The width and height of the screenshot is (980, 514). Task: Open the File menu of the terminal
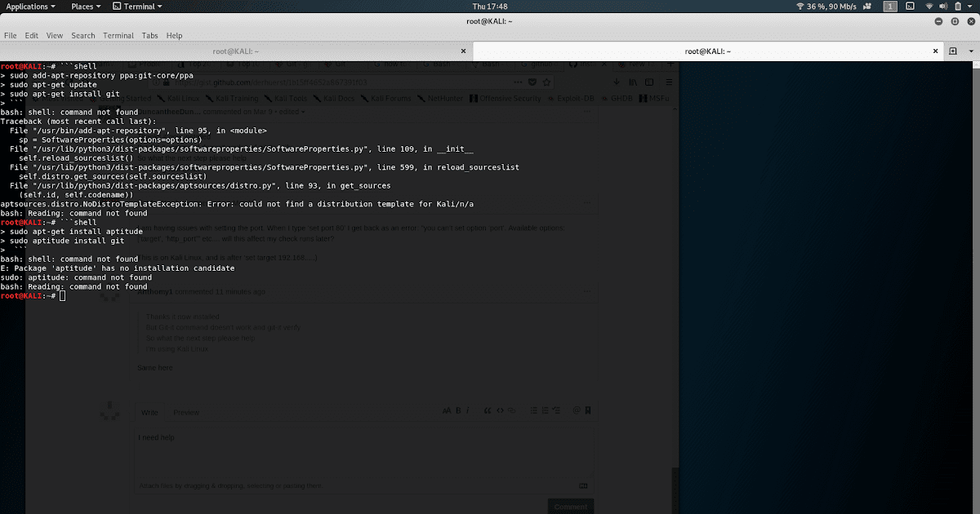coord(10,36)
